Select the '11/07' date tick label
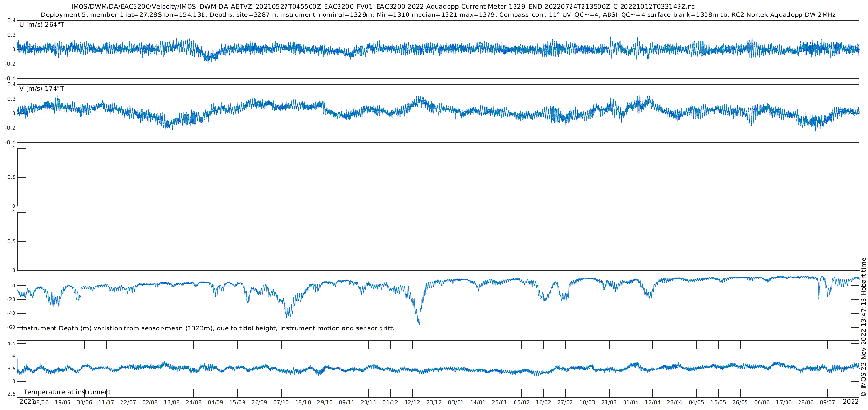This screenshot has width=868, height=410. (x=106, y=402)
